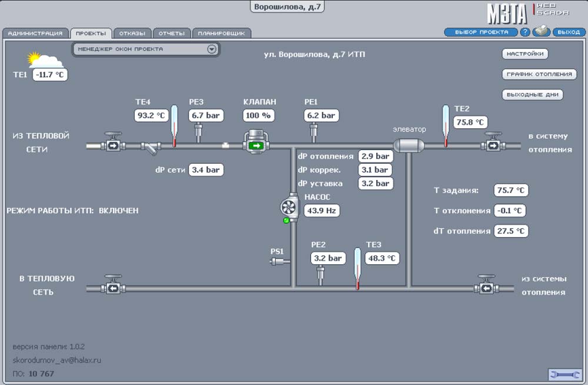Open НАСТРОЙКИ settings button
The width and height of the screenshot is (588, 385).
tap(525, 54)
